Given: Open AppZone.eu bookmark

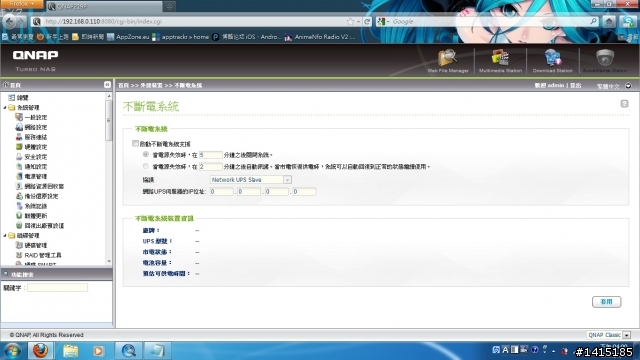Looking at the screenshot, I should pos(128,37).
